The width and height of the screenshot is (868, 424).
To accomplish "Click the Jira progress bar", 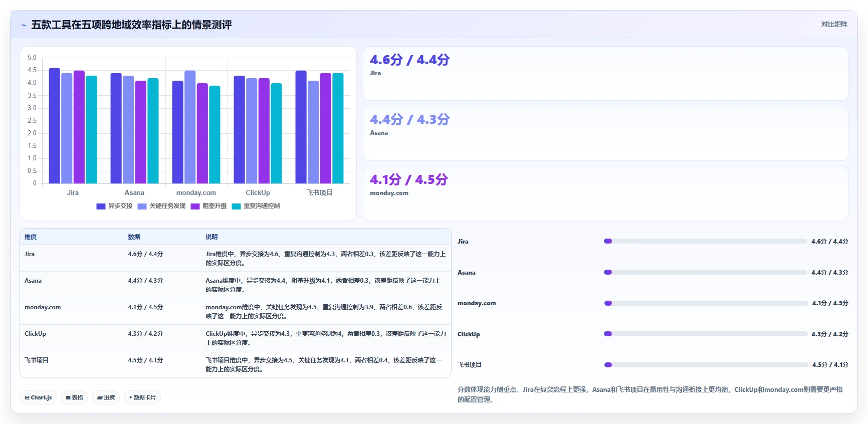I will tap(705, 241).
